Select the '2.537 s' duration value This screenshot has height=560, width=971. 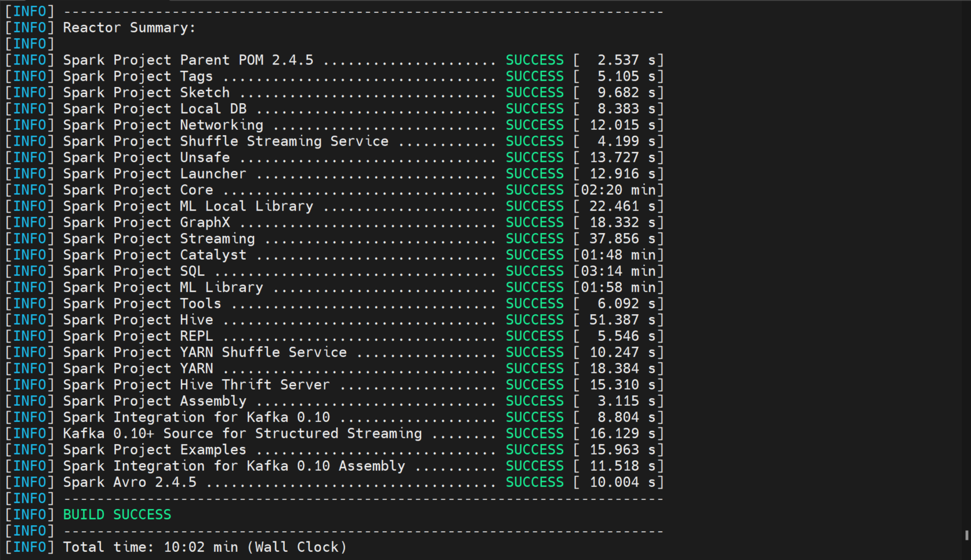[x=627, y=60]
